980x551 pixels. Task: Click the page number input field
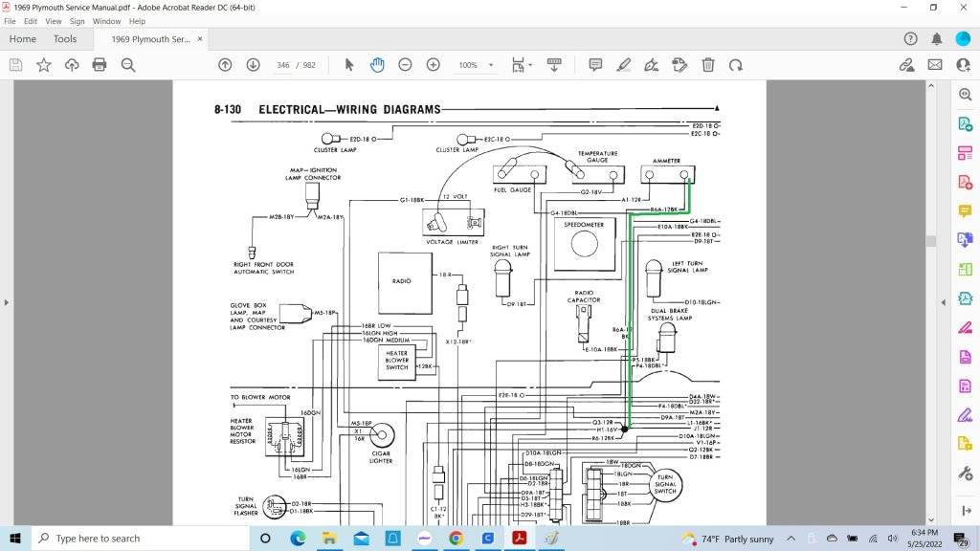click(282, 65)
